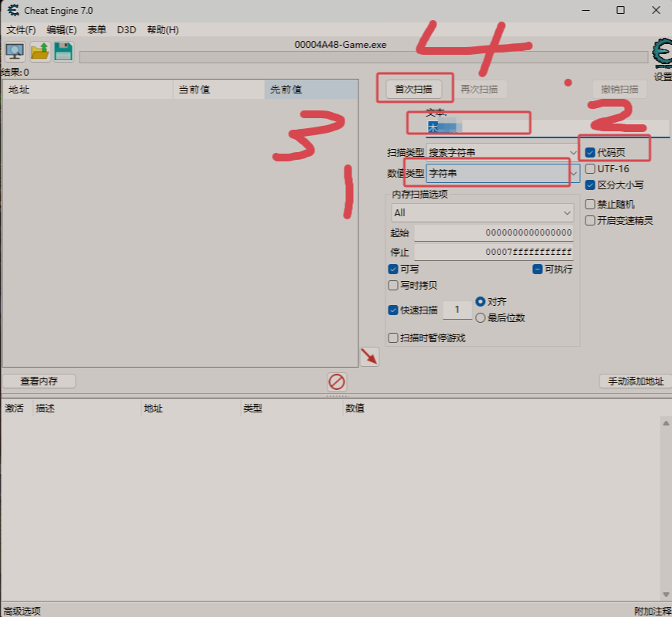Screen dimensions: 672x617
Task: Click the scan progress bar
Action: (364, 57)
